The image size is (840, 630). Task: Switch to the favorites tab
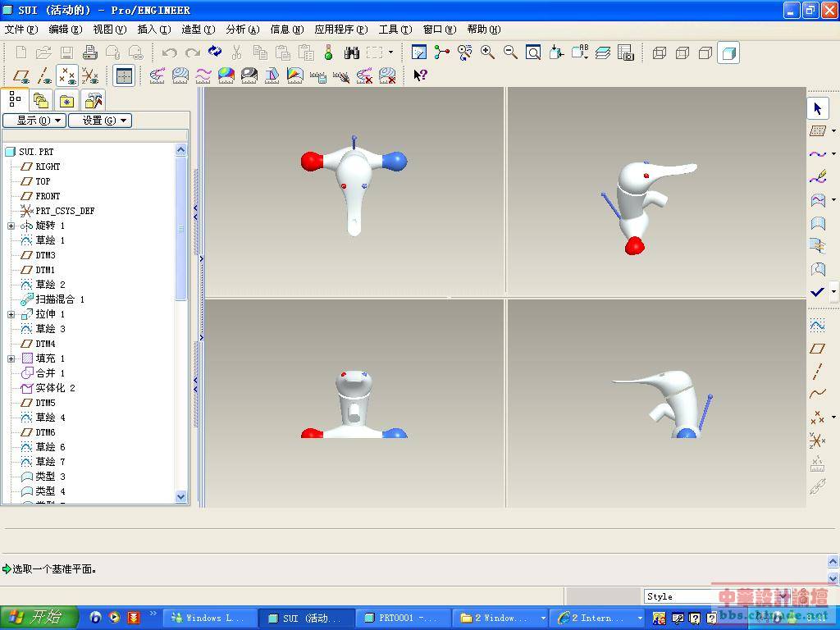coord(67,100)
